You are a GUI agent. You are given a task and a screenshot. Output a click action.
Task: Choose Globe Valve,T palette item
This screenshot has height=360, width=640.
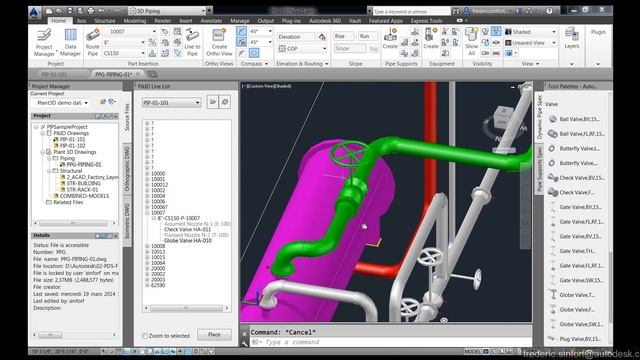tap(571, 295)
